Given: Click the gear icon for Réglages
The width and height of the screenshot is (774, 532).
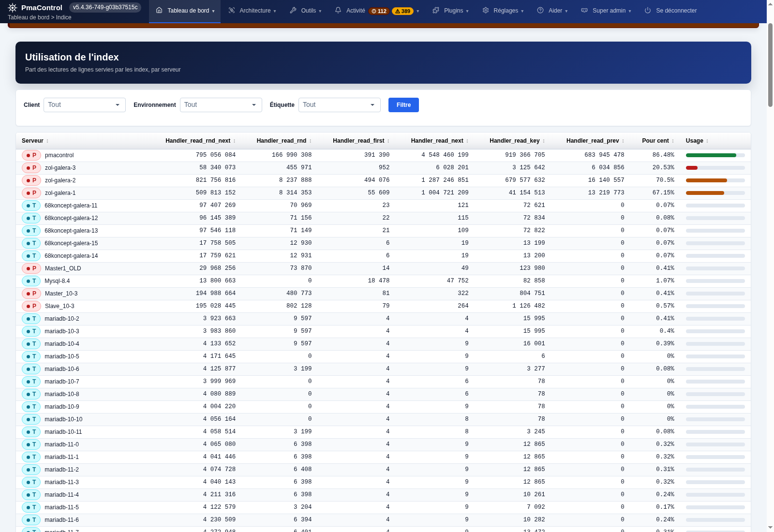Looking at the screenshot, I should 486,10.
